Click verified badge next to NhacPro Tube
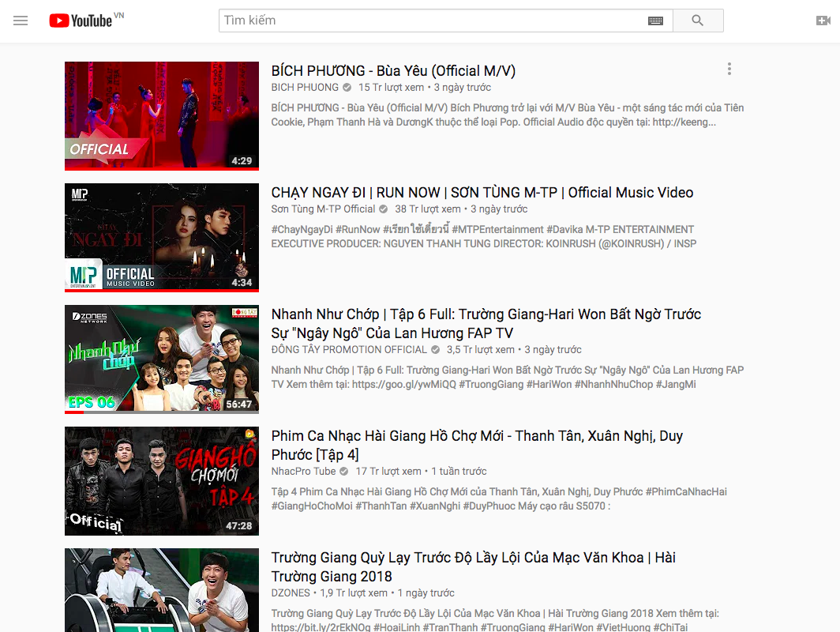840x632 pixels. (344, 471)
